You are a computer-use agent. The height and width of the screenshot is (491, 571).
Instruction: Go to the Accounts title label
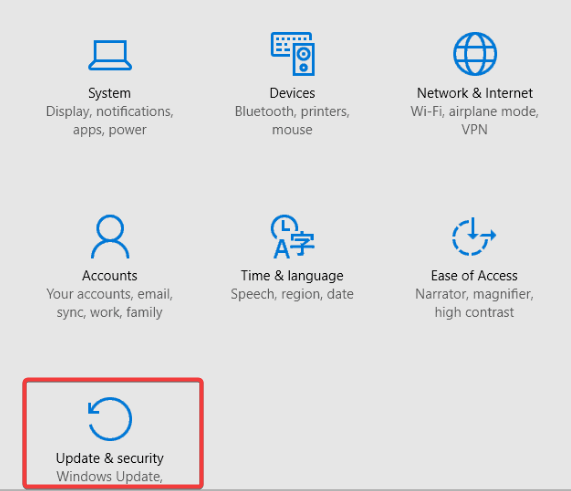click(x=110, y=276)
